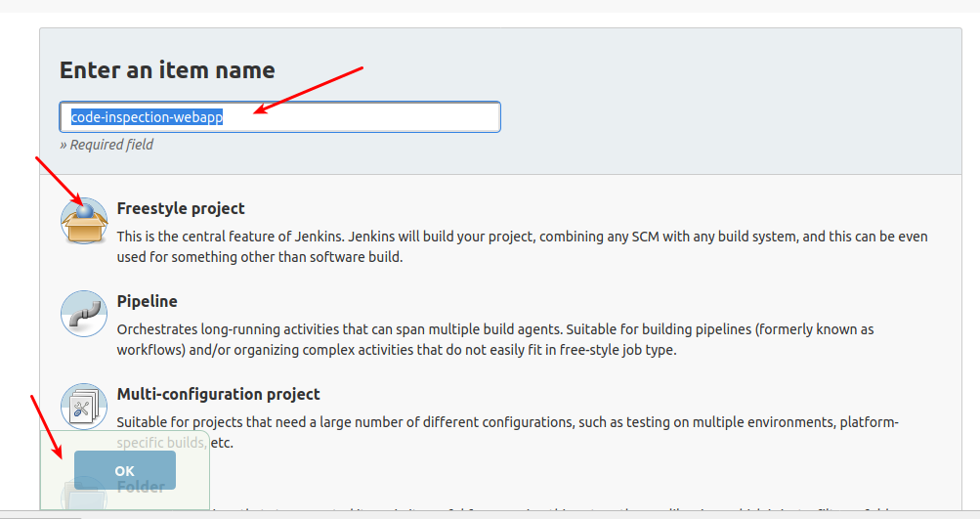
Task: Click the Multi-configuration project tools icon
Action: (x=84, y=407)
